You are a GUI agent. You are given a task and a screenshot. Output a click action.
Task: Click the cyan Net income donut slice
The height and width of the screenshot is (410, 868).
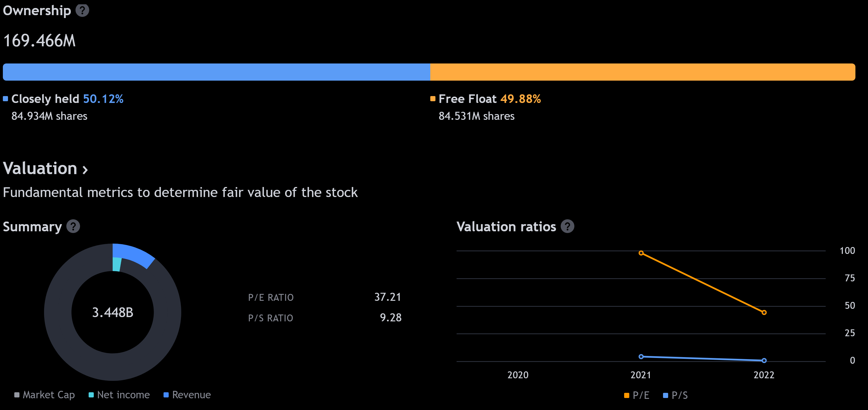point(117,264)
